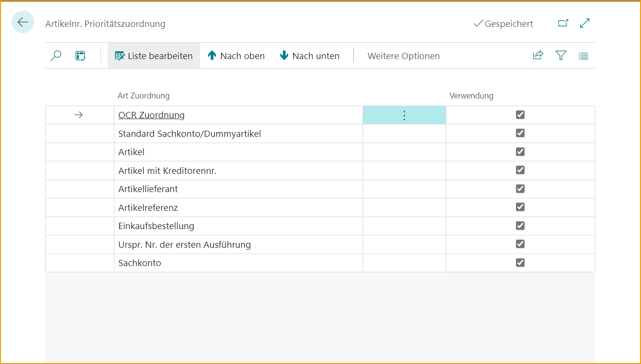This screenshot has width=641, height=364.
Task: Open the search magnifier icon
Action: pyautogui.click(x=56, y=56)
